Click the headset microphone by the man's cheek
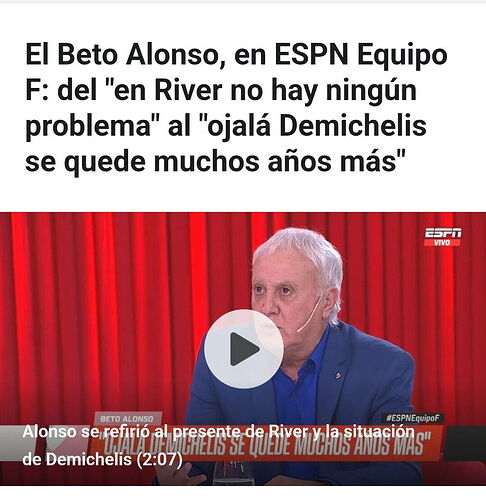Image resolution: width=486 pixels, height=500 pixels. point(309,313)
